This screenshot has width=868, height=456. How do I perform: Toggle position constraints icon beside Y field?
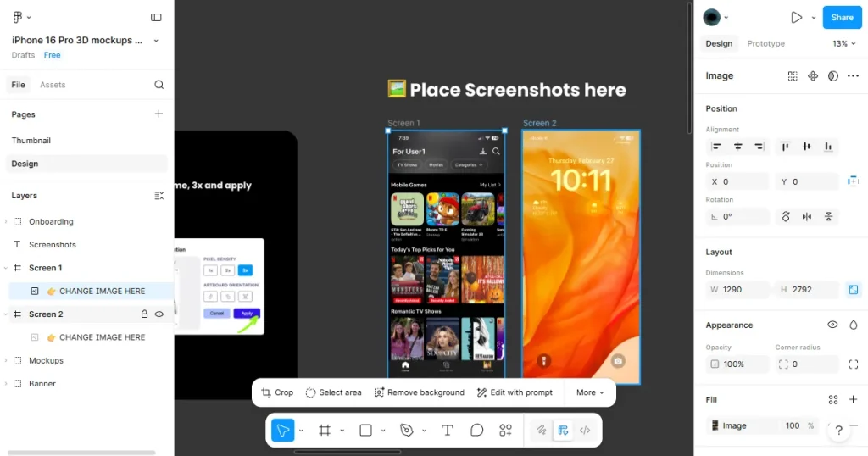click(x=853, y=181)
